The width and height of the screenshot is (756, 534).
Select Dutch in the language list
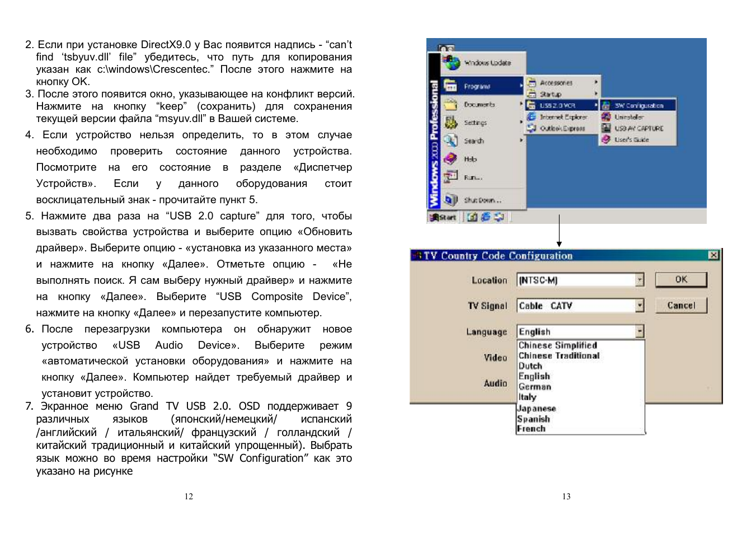pyautogui.click(x=581, y=366)
